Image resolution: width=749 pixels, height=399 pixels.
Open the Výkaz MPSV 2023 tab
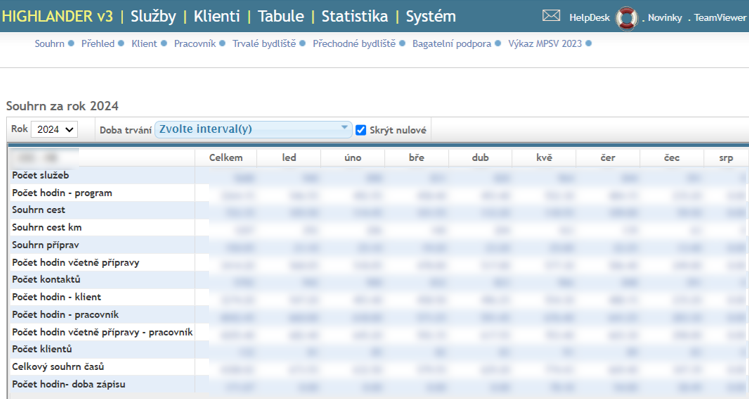pos(545,43)
